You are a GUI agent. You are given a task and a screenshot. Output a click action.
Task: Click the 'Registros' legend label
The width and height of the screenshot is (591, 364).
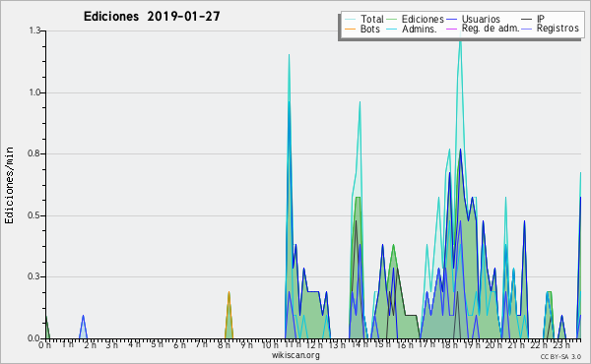tap(558, 29)
